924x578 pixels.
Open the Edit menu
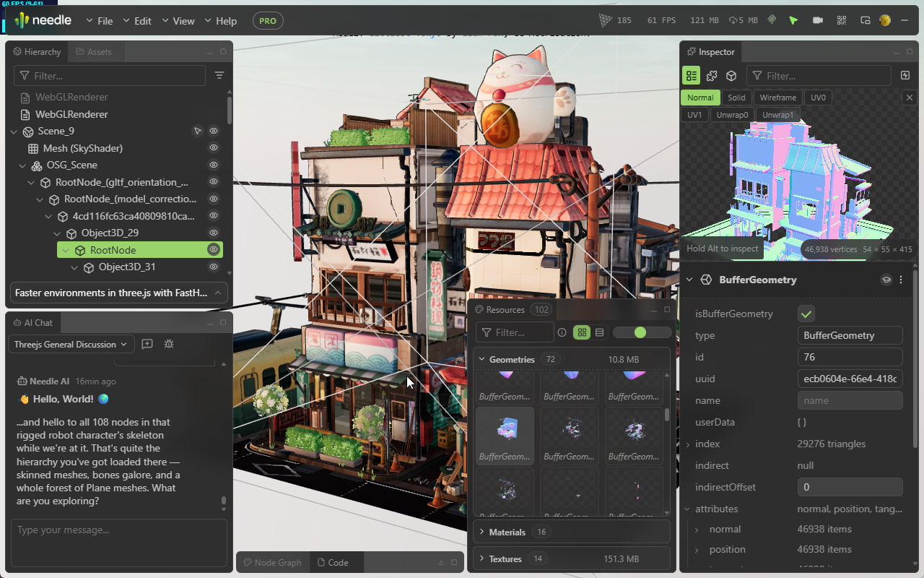coord(137,21)
